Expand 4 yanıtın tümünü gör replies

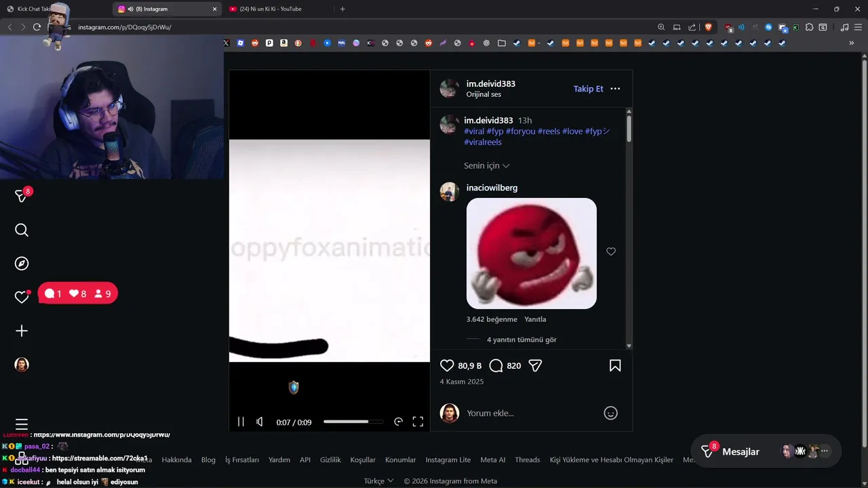point(521,340)
